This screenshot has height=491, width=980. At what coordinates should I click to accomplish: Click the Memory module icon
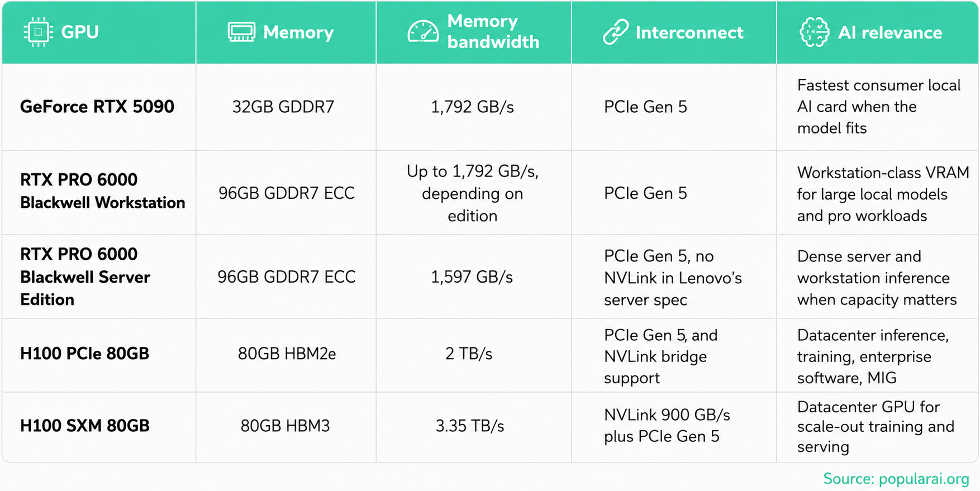pyautogui.click(x=241, y=32)
